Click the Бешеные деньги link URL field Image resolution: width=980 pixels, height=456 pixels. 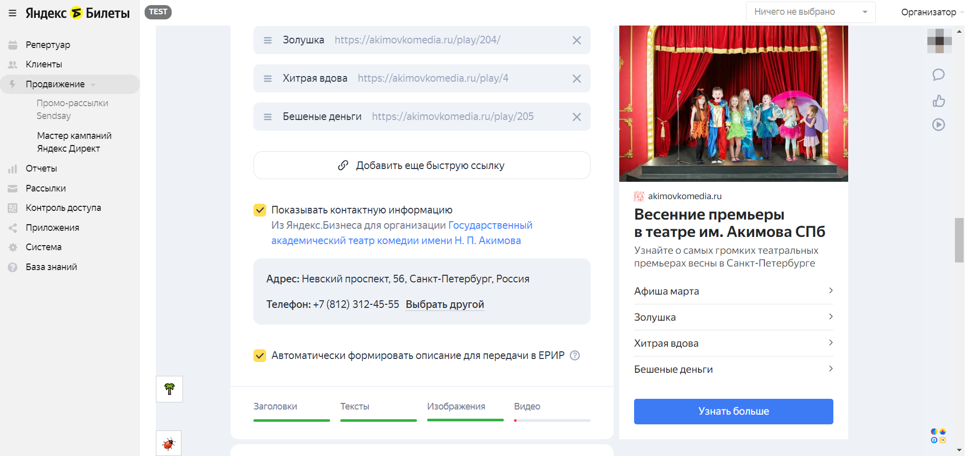(x=453, y=116)
